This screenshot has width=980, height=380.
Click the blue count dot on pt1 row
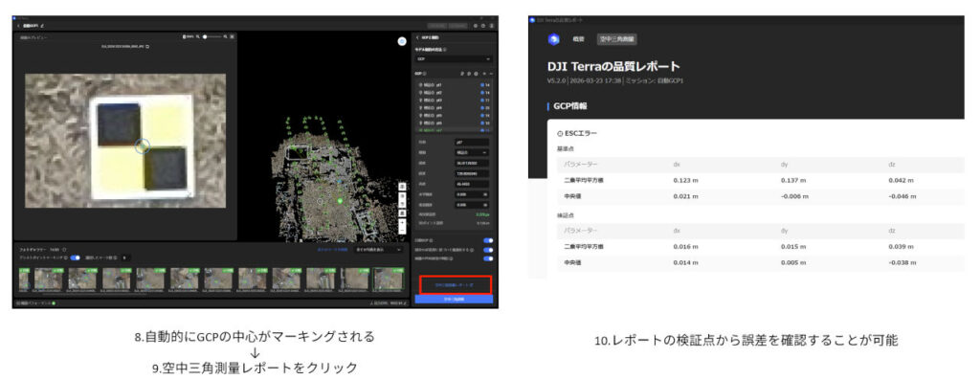[482, 85]
